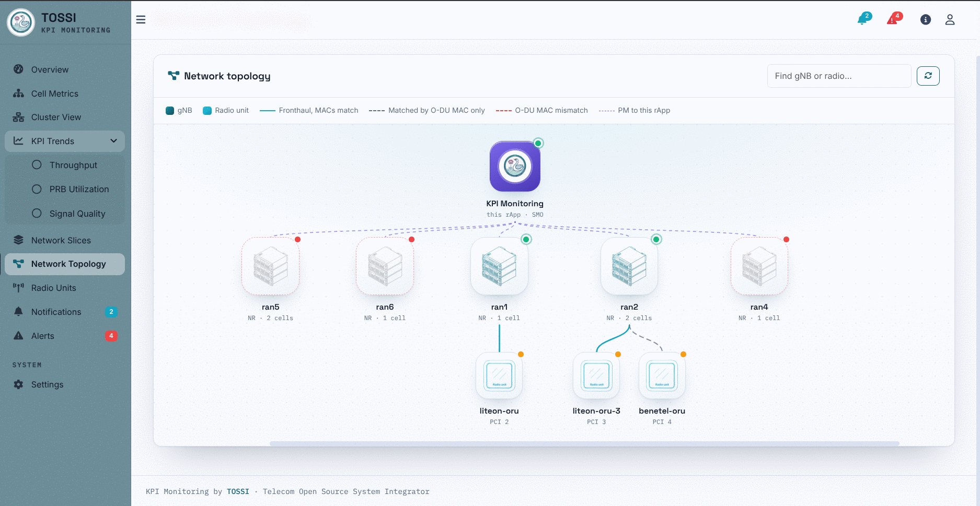This screenshot has width=980, height=506.
Task: Click the refresh topology button
Action: [x=928, y=76]
